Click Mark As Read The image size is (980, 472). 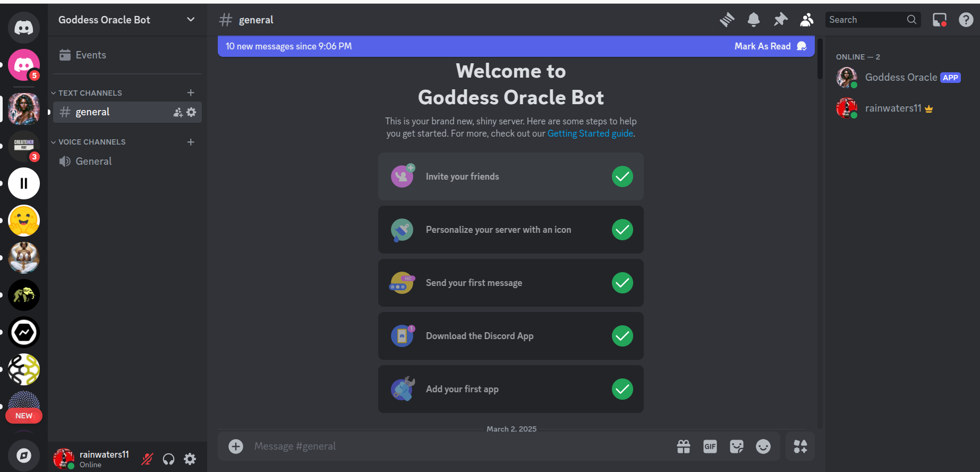pyautogui.click(x=770, y=46)
